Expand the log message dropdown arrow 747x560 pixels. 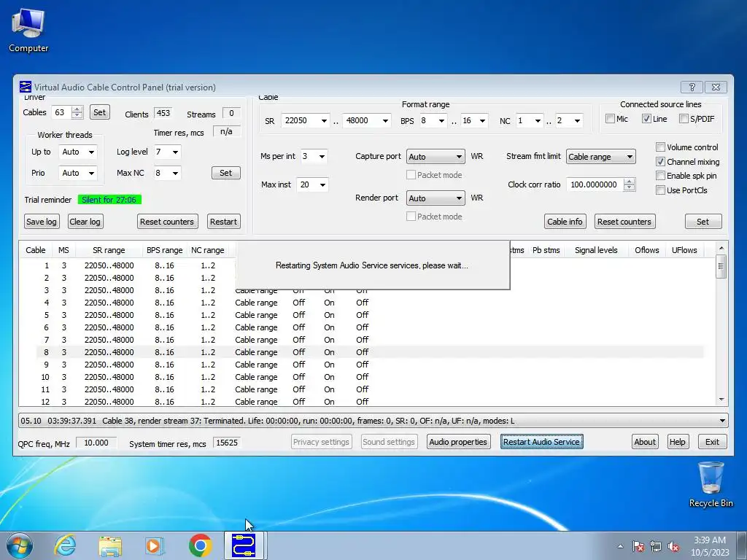(x=722, y=421)
